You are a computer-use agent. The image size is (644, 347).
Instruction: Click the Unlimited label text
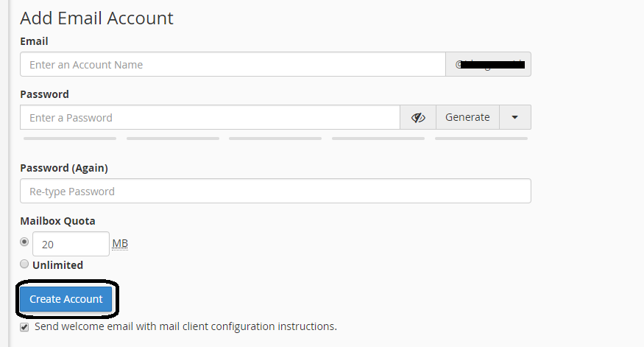(57, 265)
